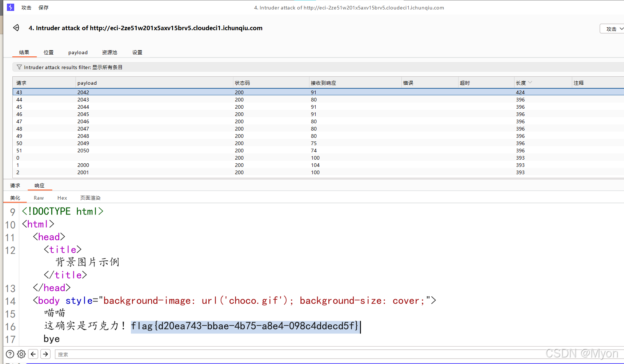The height and width of the screenshot is (364, 624).
Task: Switch to the 资源池 tab
Action: click(109, 52)
